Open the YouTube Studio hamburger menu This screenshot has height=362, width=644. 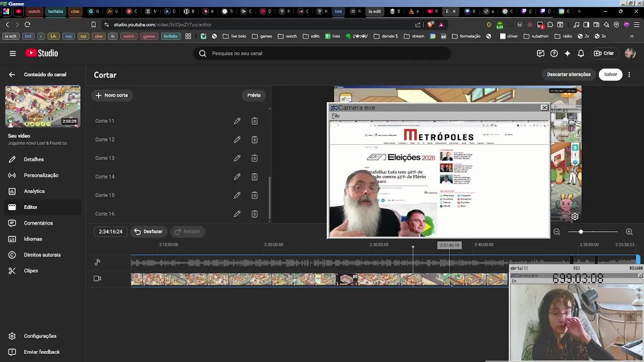(13, 53)
